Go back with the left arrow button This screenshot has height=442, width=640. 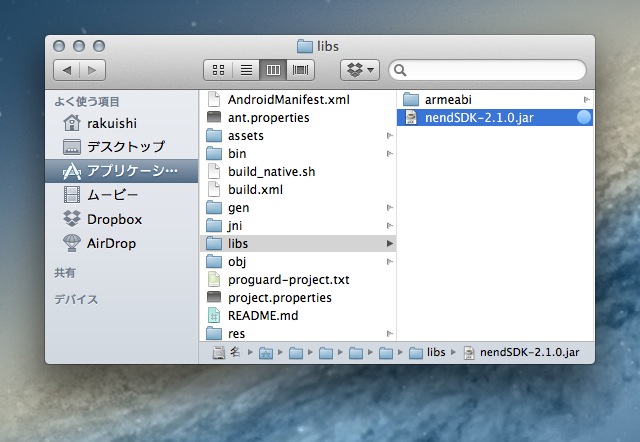[x=67, y=70]
